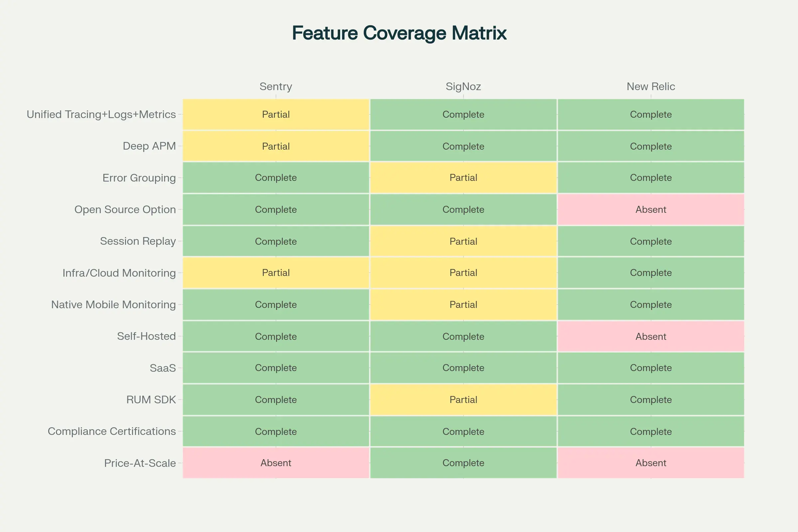Click the Sentry column header
Screen dimensions: 798x532
pos(276,86)
